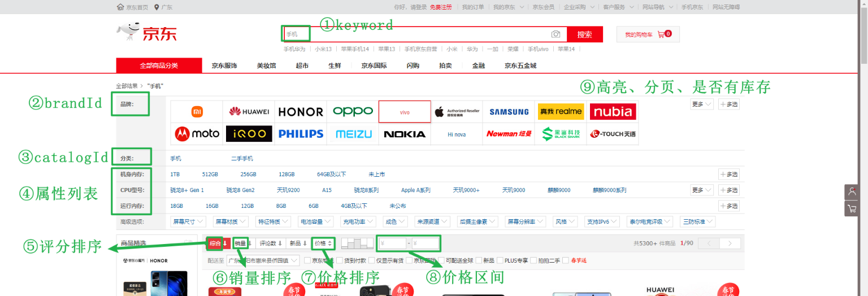
Task: Expand the 屏幕尺寸 dropdown
Action: pos(188,222)
